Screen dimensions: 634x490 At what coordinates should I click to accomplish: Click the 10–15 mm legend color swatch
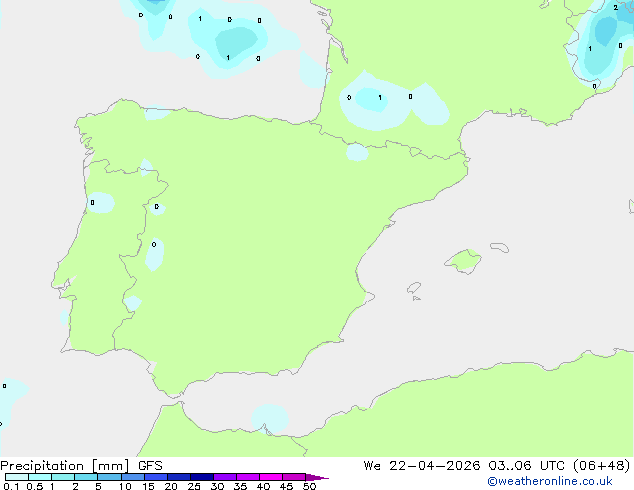click(133, 477)
